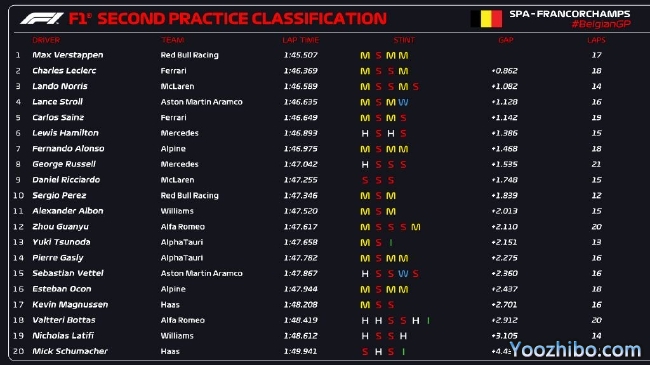
Task: Click the first yellow M tyre icon for Max Verstappen
Action: (x=365, y=56)
